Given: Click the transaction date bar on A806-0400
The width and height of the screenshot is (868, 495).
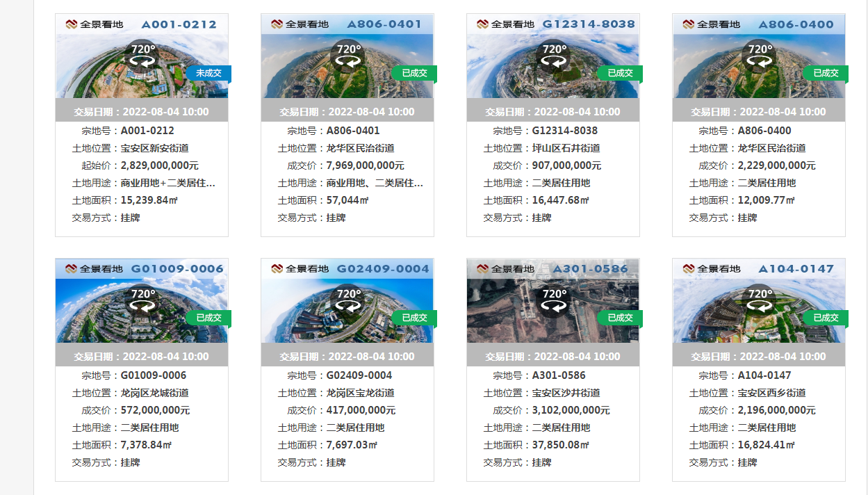Looking at the screenshot, I should tap(758, 111).
